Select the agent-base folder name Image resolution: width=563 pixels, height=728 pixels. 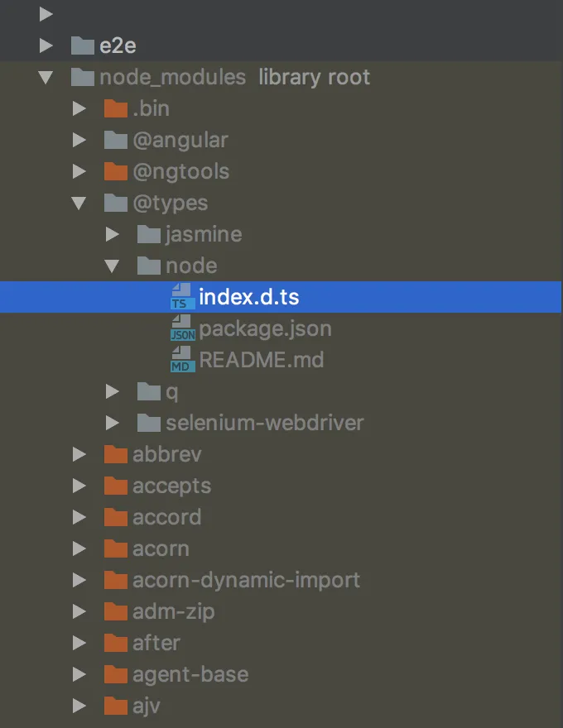(190, 676)
